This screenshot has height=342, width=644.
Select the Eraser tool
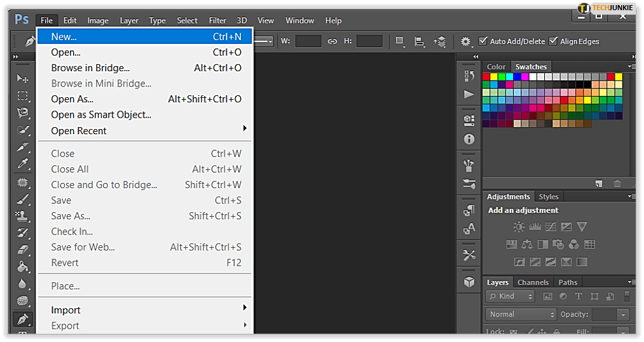pos(23,249)
